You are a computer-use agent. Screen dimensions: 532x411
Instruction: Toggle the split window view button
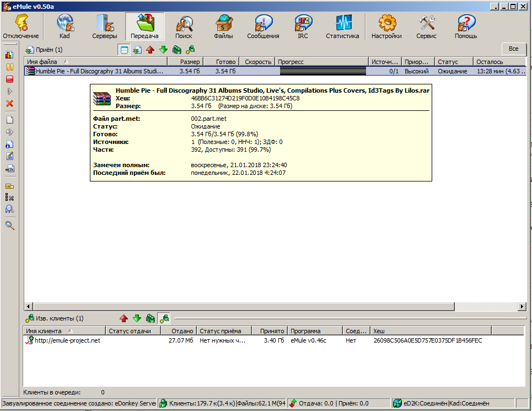(124, 50)
